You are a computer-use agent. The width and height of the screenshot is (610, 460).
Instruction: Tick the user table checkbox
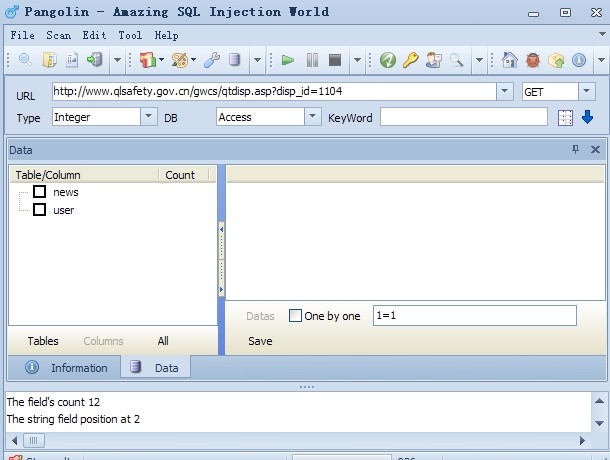coord(39,209)
